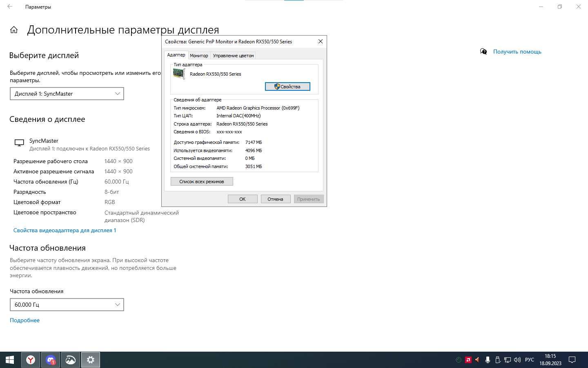Close the Generic PnP Monitor properties dialog

(321, 41)
